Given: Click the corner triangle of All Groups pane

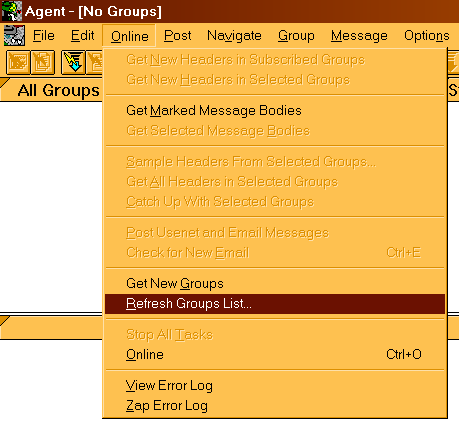Looking at the screenshot, I should tap(5, 83).
